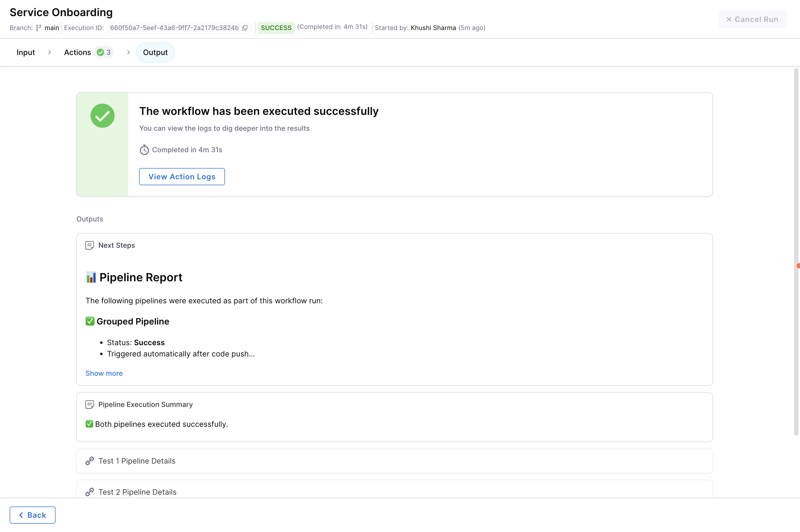Click the bar chart Pipeline Report icon

91,277
